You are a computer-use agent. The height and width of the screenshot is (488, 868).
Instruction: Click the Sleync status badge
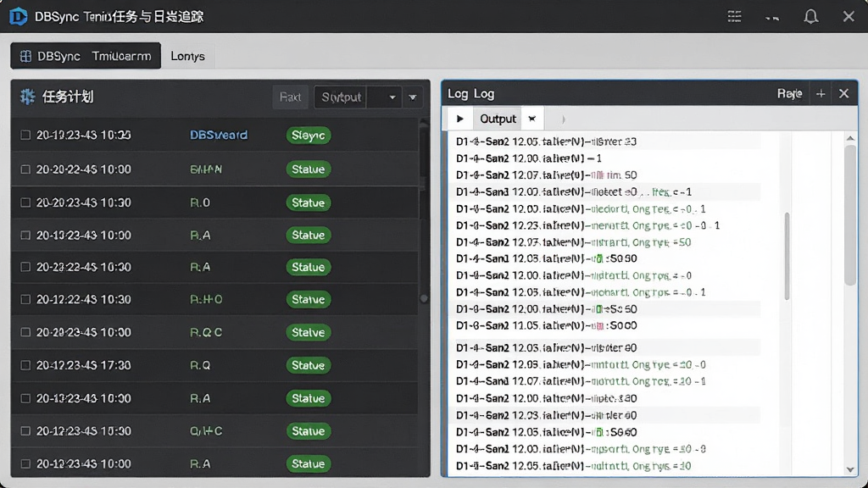click(x=309, y=135)
